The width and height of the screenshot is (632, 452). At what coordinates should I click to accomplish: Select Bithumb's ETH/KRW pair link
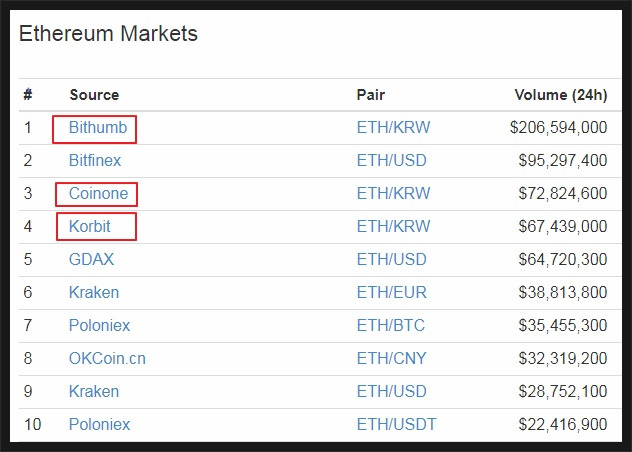(x=393, y=128)
